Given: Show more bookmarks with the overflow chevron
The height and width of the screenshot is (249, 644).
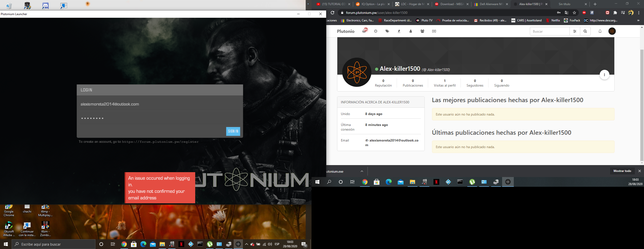Looking at the screenshot, I should 638,20.
